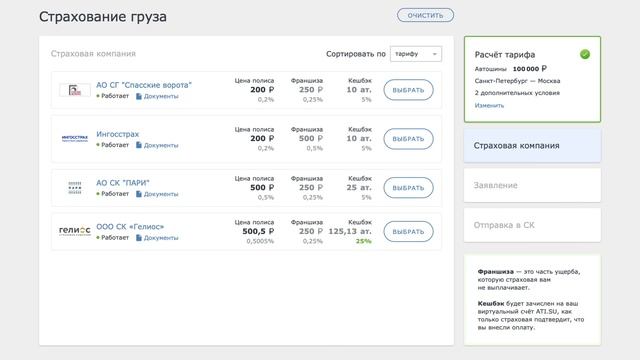Click the ОЧИСТИТЬ button

click(x=425, y=15)
